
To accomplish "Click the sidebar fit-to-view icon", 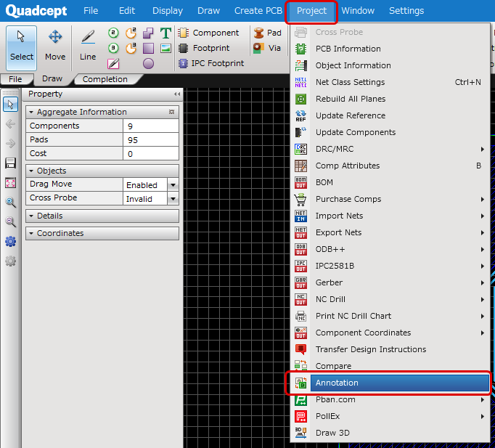I will coord(10,183).
